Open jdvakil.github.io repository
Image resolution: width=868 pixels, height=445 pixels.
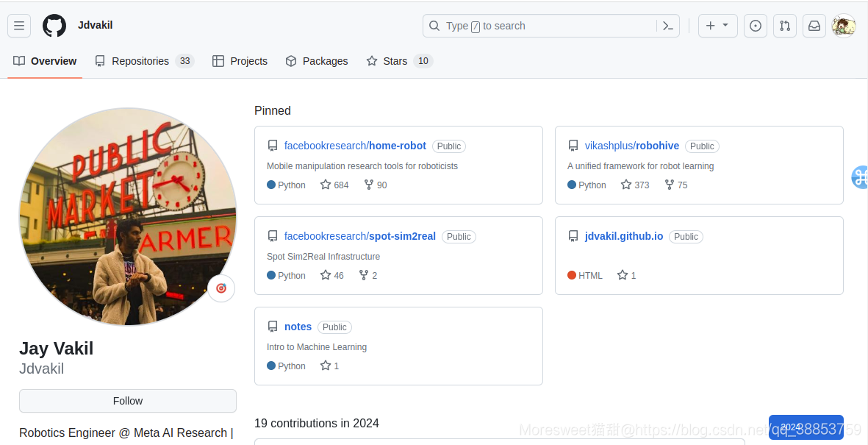624,236
